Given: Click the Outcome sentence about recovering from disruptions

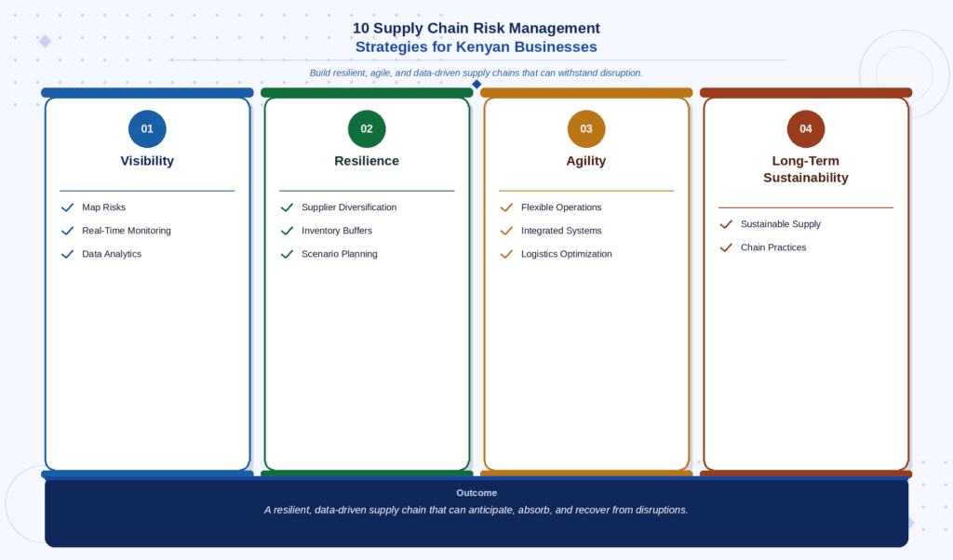Looking at the screenshot, I should coord(476,510).
